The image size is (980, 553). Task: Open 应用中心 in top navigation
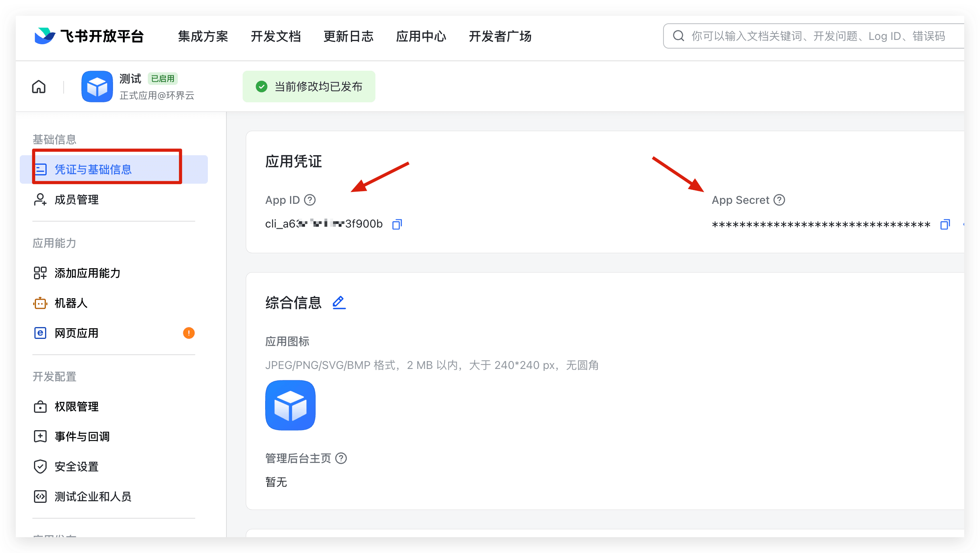pos(421,36)
